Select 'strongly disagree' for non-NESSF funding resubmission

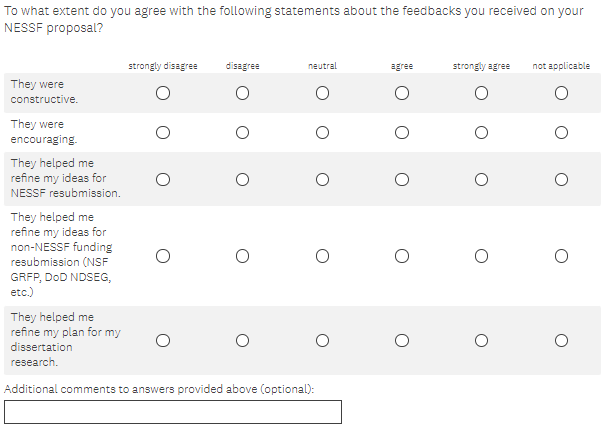click(x=162, y=256)
